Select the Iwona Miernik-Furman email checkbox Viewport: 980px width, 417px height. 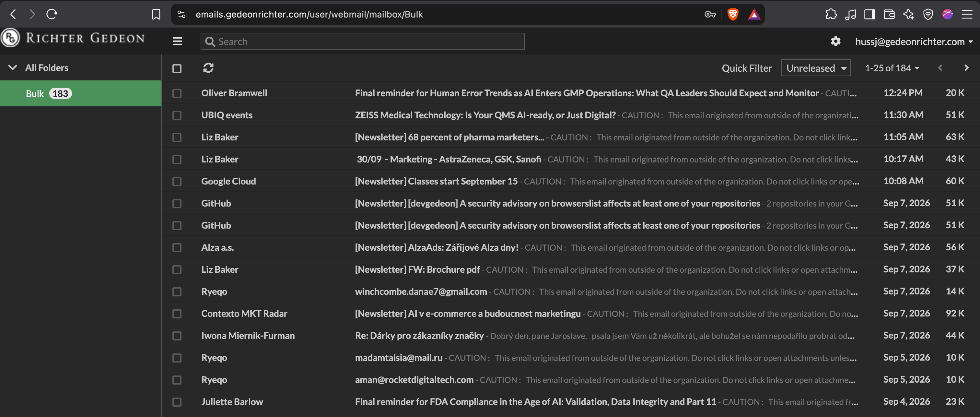coord(177,336)
